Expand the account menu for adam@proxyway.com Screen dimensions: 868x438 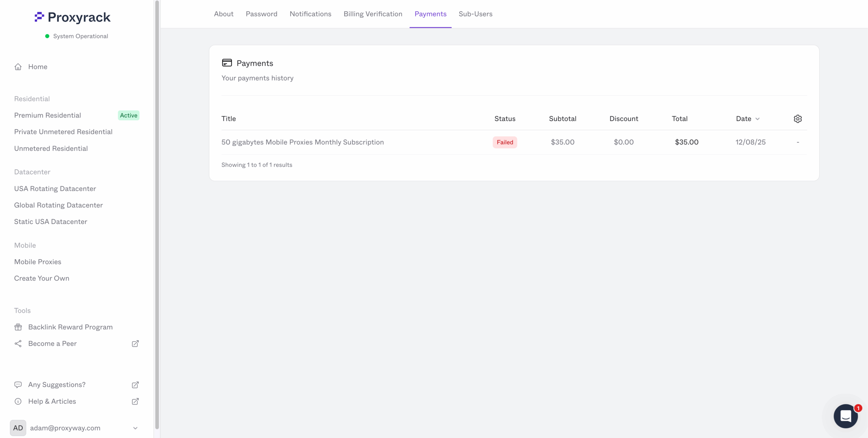tap(136, 428)
